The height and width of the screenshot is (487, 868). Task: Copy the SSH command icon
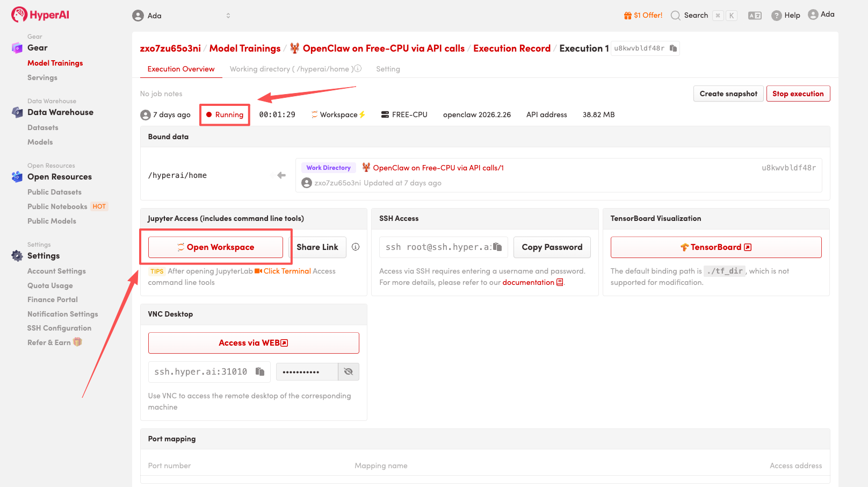497,247
